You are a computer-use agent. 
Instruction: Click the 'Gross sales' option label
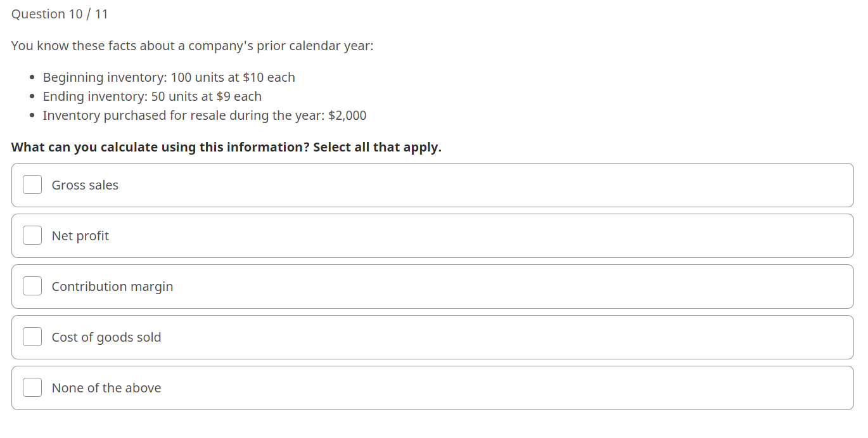click(85, 185)
